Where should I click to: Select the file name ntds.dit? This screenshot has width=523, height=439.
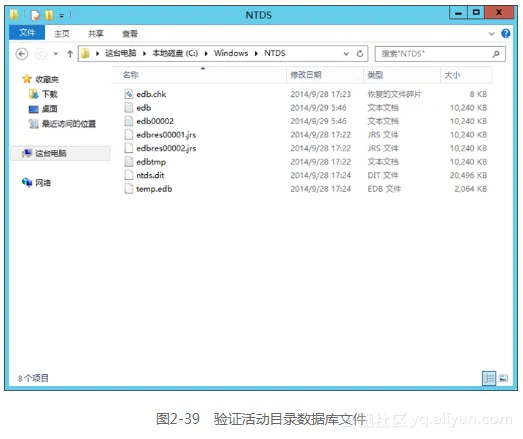[150, 175]
